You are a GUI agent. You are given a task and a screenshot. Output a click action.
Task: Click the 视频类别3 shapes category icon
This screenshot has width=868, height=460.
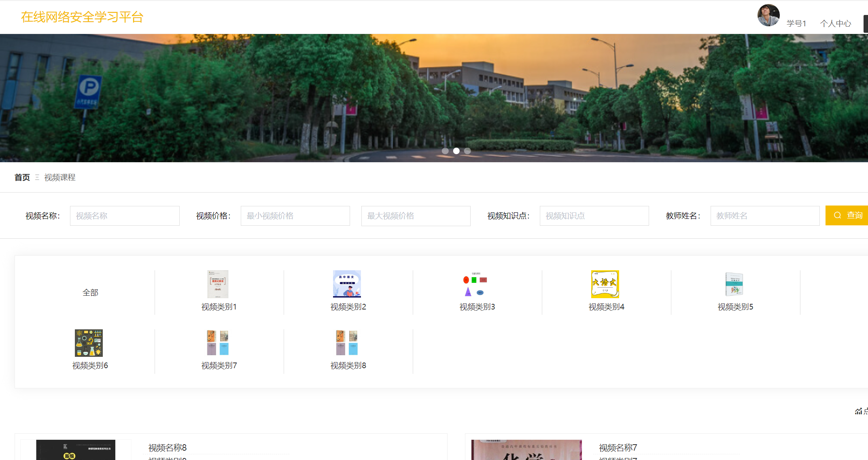(x=476, y=284)
